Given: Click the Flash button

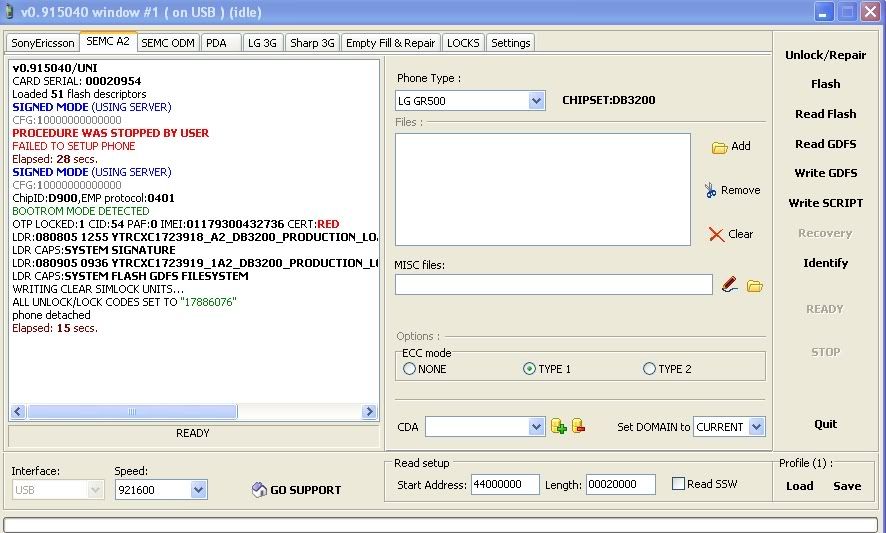Looking at the screenshot, I should pyautogui.click(x=826, y=84).
